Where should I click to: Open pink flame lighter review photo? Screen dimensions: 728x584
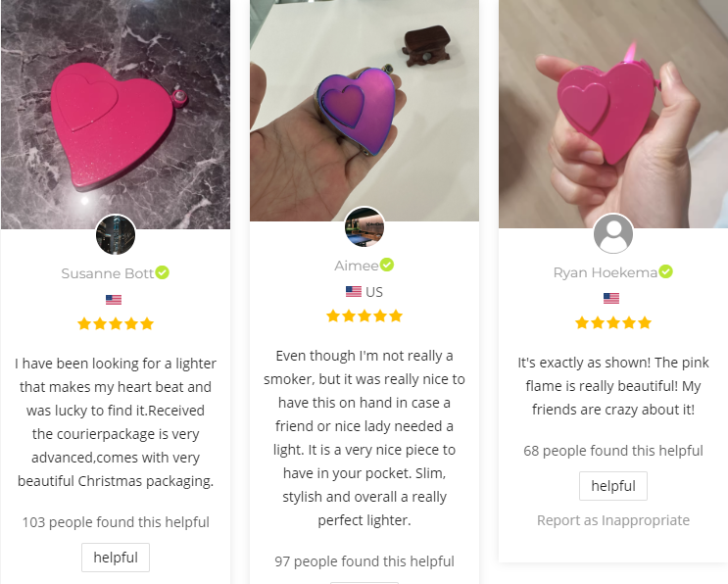click(613, 114)
